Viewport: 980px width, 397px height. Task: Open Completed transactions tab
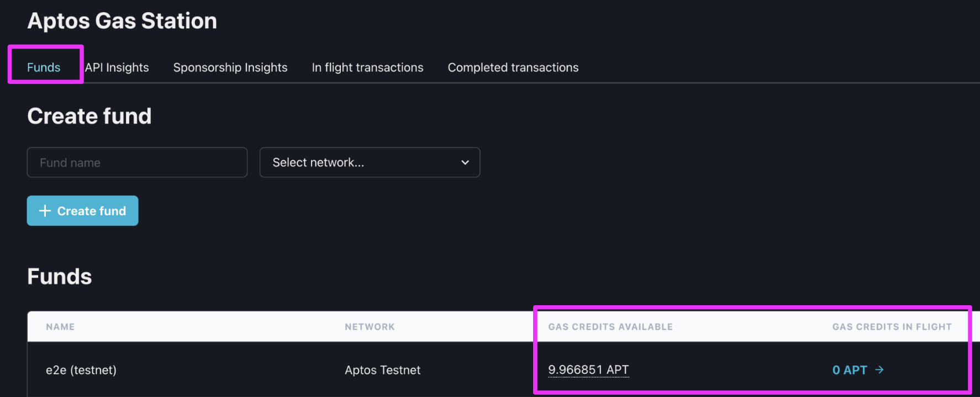[513, 67]
